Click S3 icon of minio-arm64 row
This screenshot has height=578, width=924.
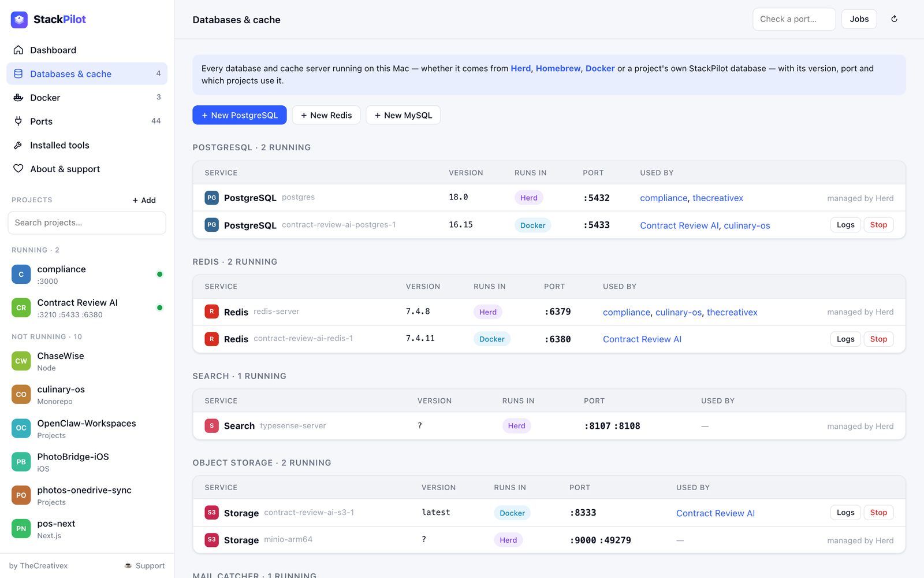click(212, 540)
